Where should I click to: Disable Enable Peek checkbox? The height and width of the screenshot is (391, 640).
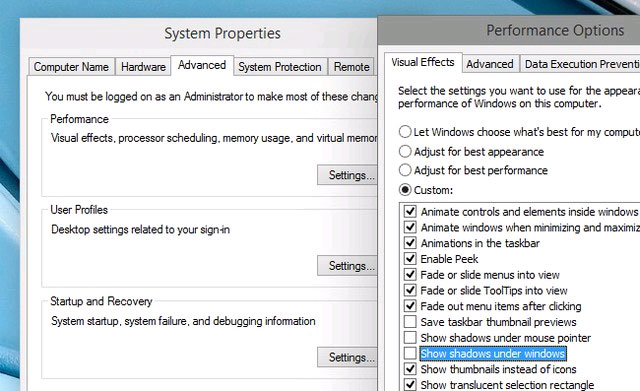coord(410,258)
